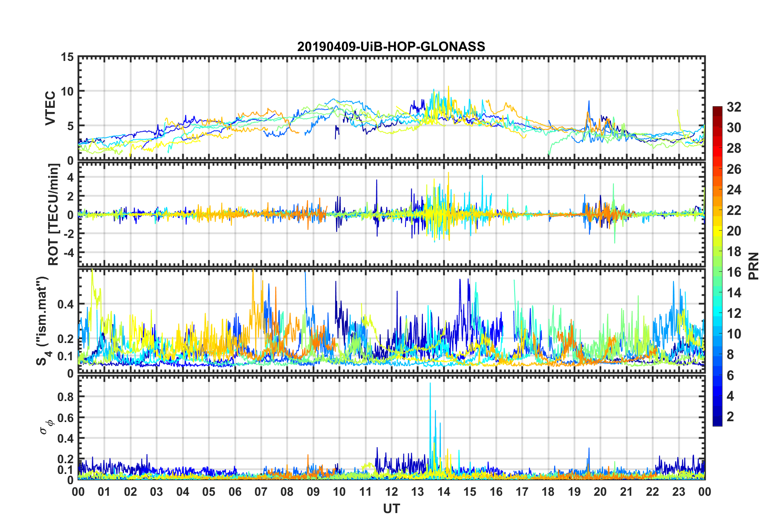Click the PRN colorbar tick label "8"
Image resolution: width=783 pixels, height=532 pixels.
[x=730, y=355]
